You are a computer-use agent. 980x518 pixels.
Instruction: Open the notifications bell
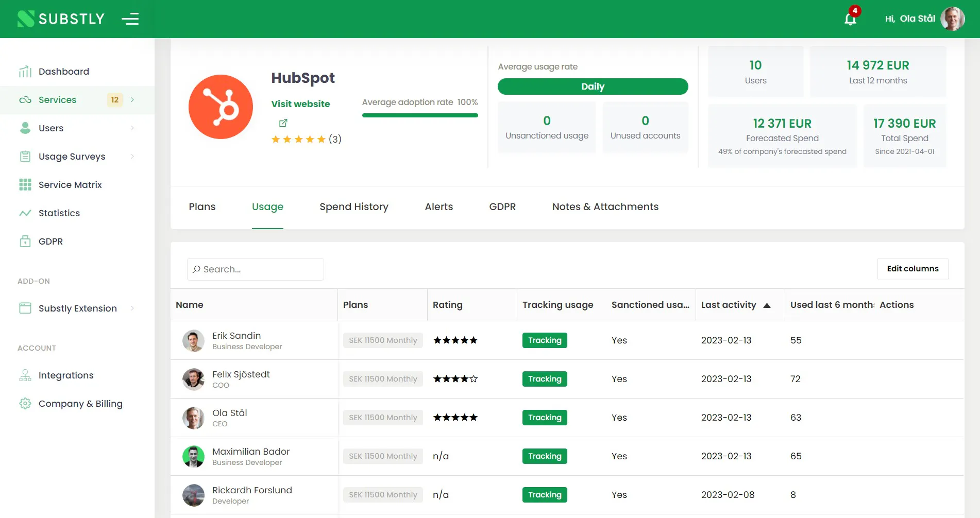pos(851,19)
